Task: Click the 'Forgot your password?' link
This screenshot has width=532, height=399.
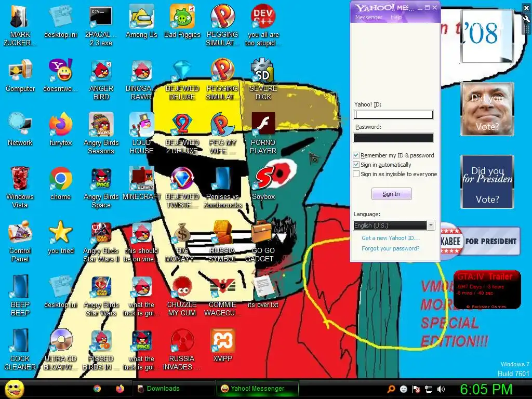Action: (391, 248)
